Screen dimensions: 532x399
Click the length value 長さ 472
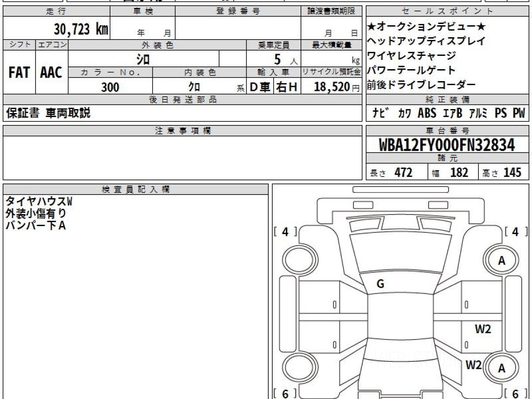[x=391, y=172]
